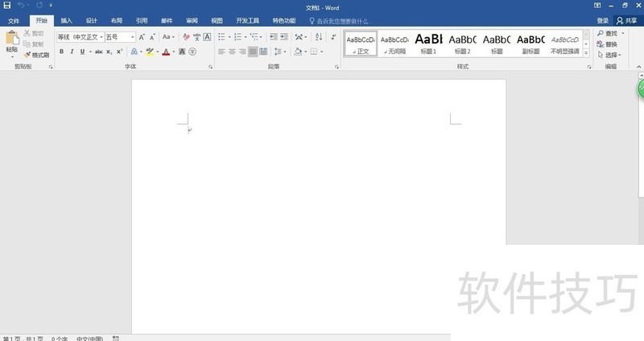Save the document using the title bar icon
This screenshot has width=644, height=341.
point(7,6)
